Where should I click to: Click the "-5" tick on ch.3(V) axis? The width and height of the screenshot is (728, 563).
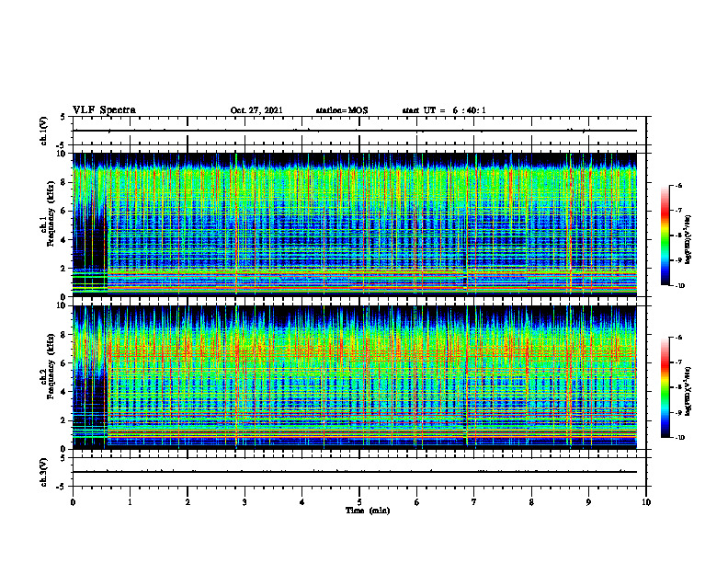pos(62,487)
